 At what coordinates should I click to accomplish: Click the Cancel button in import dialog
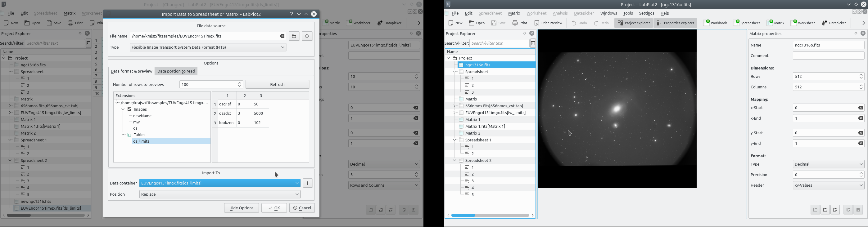pyautogui.click(x=302, y=208)
